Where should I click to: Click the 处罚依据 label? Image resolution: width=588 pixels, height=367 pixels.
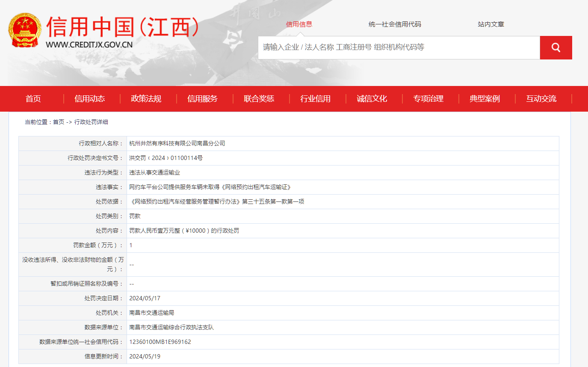click(x=109, y=201)
